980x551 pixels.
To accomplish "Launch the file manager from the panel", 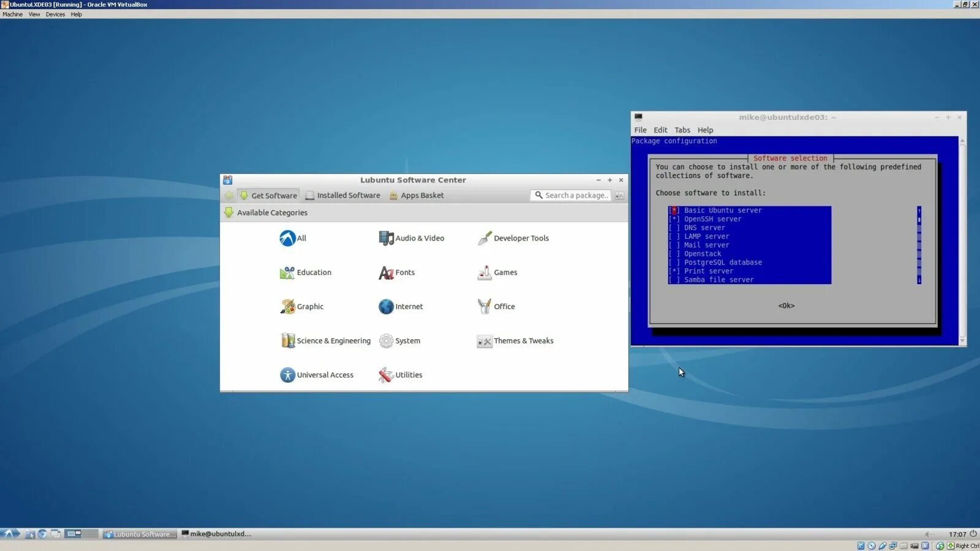I will click(x=29, y=534).
